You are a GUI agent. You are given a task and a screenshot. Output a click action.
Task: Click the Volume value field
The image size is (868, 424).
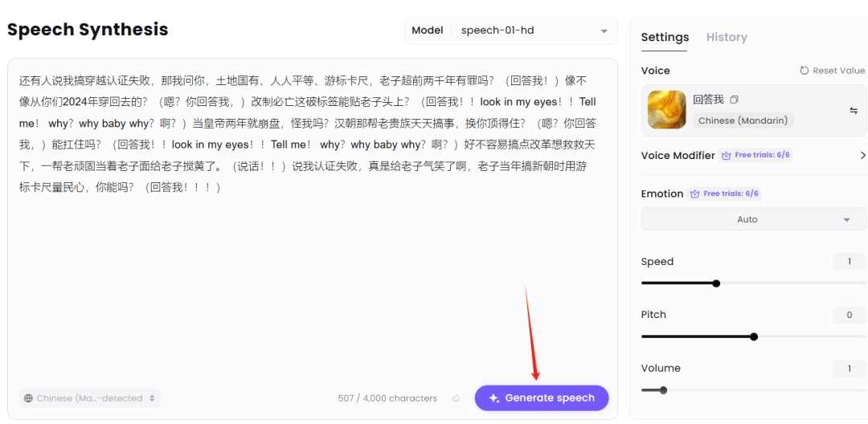(850, 369)
